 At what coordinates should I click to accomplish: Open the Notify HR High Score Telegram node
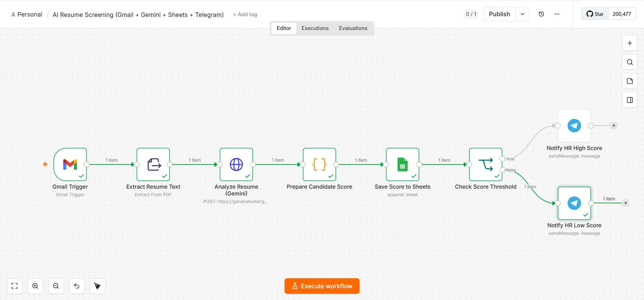574,126
